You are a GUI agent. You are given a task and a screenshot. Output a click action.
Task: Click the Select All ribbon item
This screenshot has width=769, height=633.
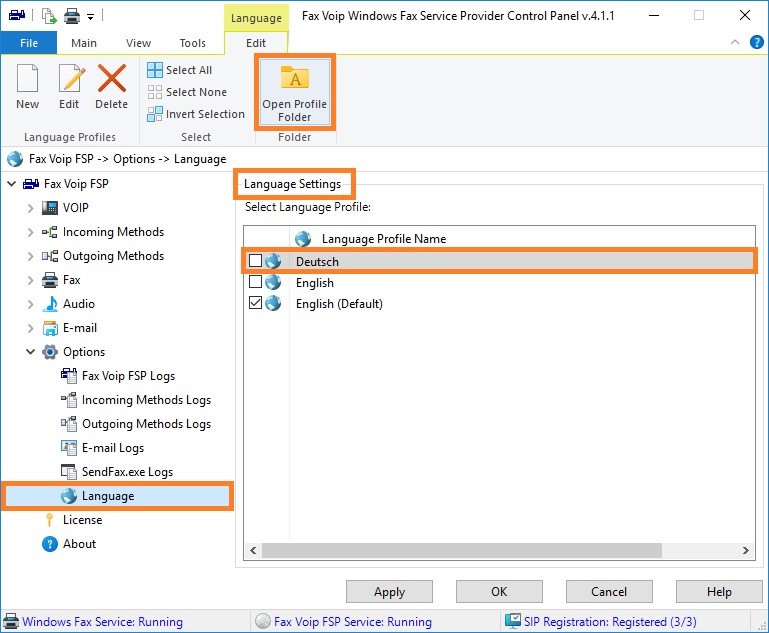point(179,70)
